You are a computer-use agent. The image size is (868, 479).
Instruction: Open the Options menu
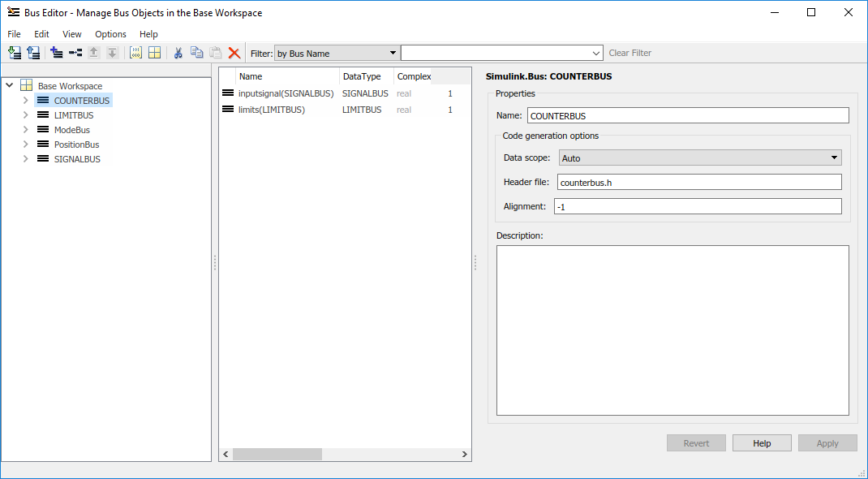(110, 34)
